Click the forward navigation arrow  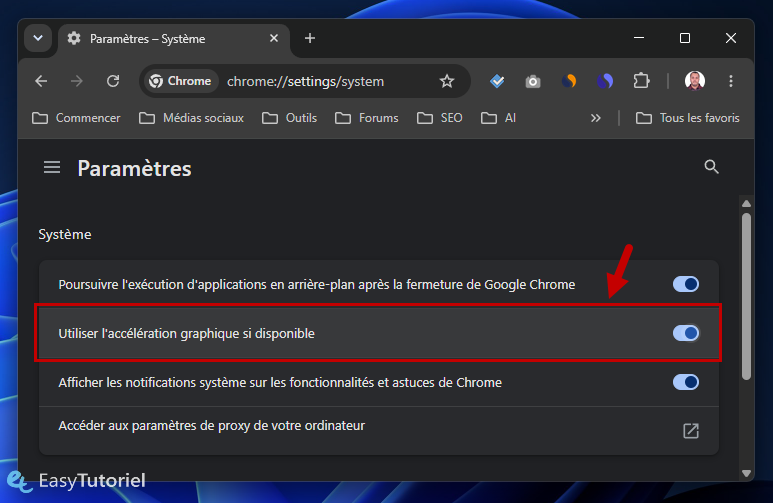(x=77, y=81)
